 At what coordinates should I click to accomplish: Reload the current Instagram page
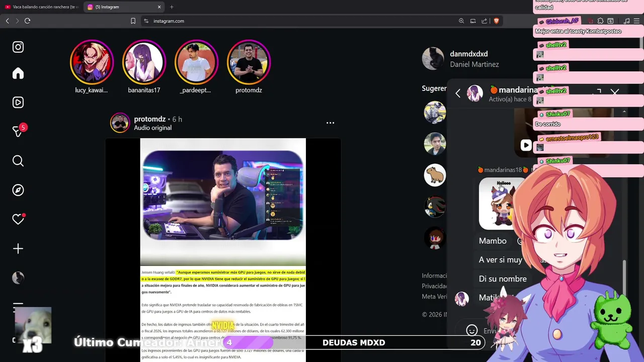27,21
